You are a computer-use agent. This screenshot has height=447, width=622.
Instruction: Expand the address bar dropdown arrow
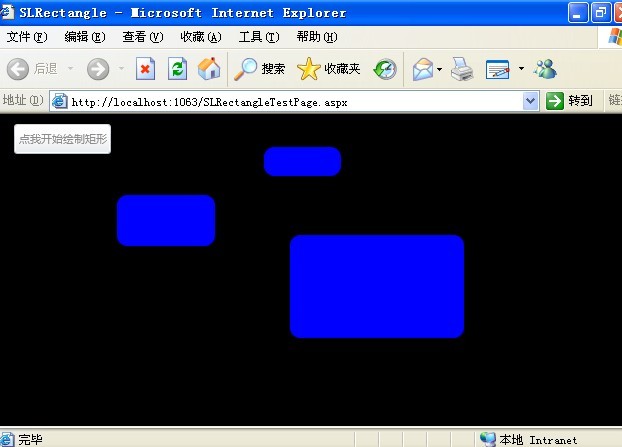530,101
